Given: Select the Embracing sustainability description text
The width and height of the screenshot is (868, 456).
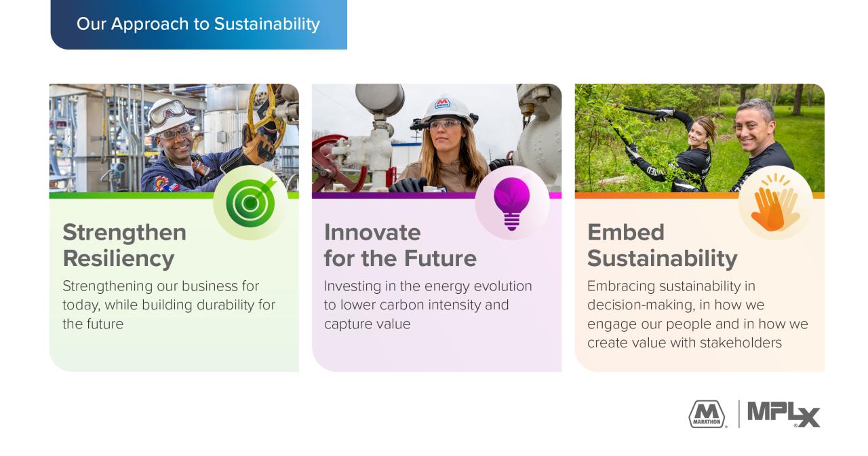Looking at the screenshot, I should 698,314.
